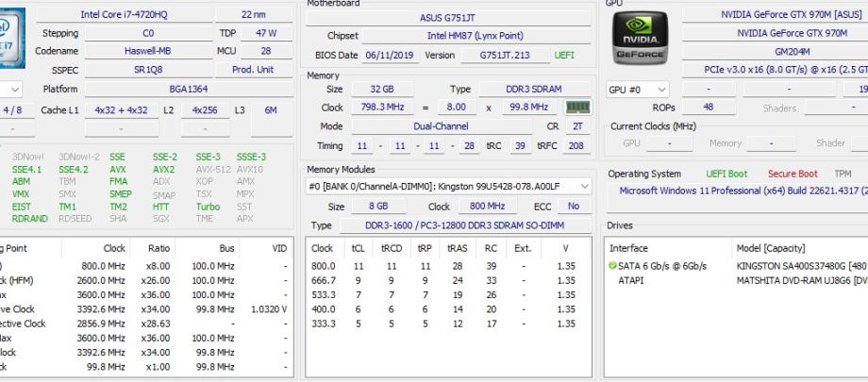Viewport: 868px width, 382px height.
Task: Click the RDRAND feature label
Action: [30, 218]
